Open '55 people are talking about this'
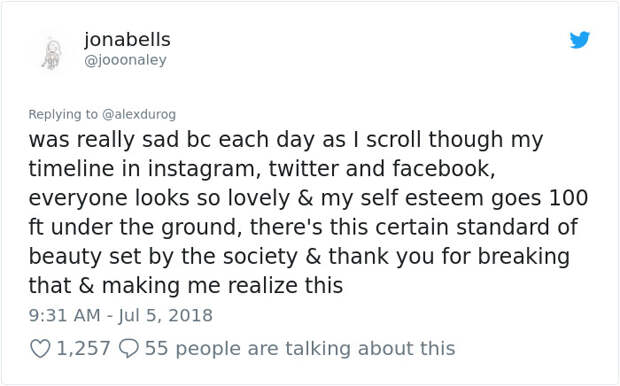Image resolution: width=620 pixels, height=386 pixels. (x=300, y=349)
